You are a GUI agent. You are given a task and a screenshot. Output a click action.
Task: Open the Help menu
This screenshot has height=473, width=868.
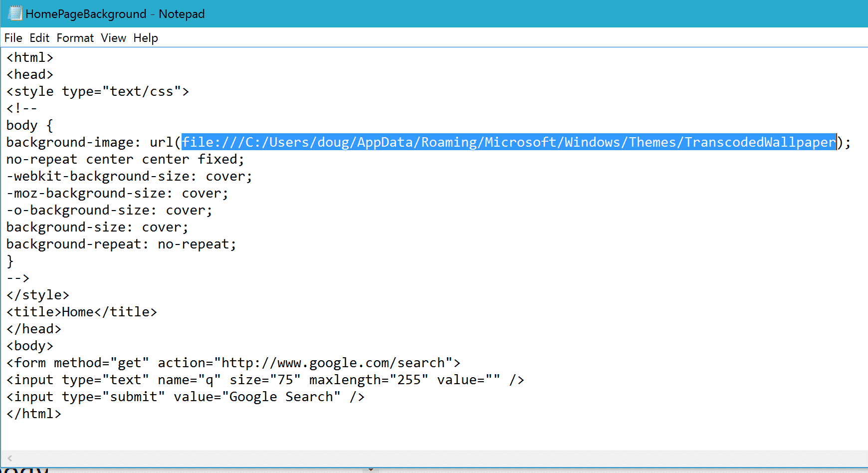click(x=146, y=38)
